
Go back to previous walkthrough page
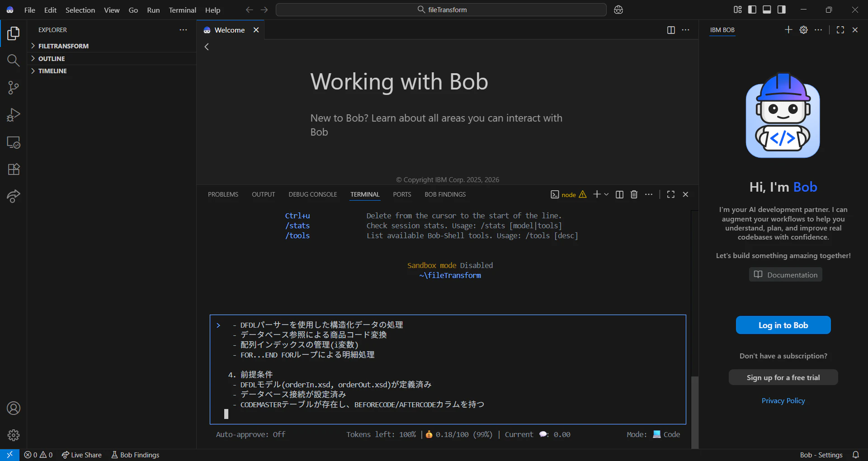coord(207,47)
